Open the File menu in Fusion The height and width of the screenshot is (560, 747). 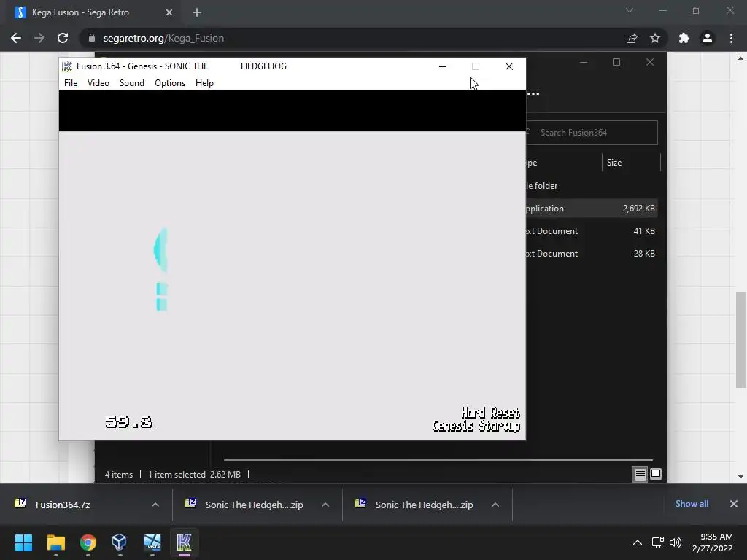coord(71,83)
